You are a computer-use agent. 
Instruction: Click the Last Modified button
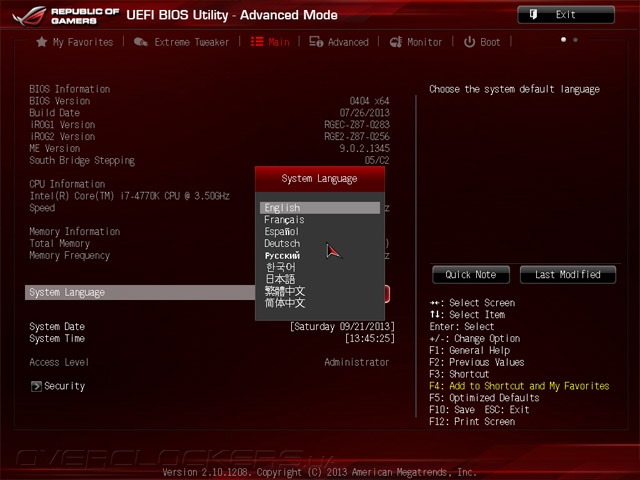pos(567,275)
